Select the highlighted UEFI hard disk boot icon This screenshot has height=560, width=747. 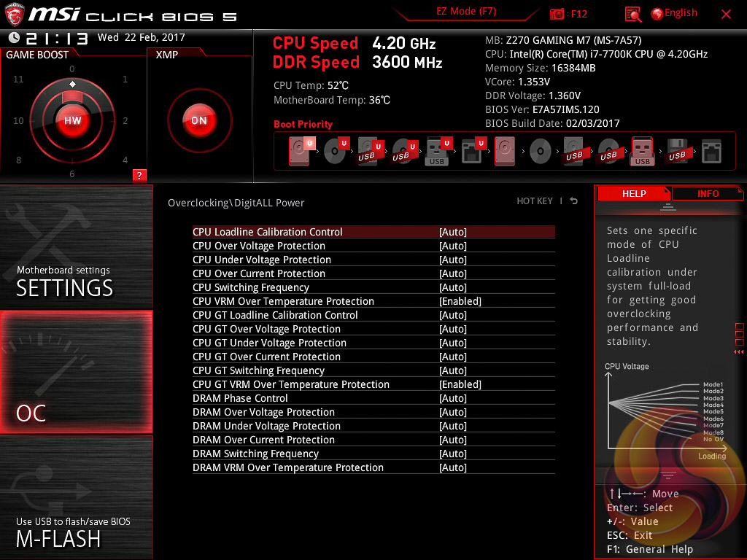tap(301, 151)
